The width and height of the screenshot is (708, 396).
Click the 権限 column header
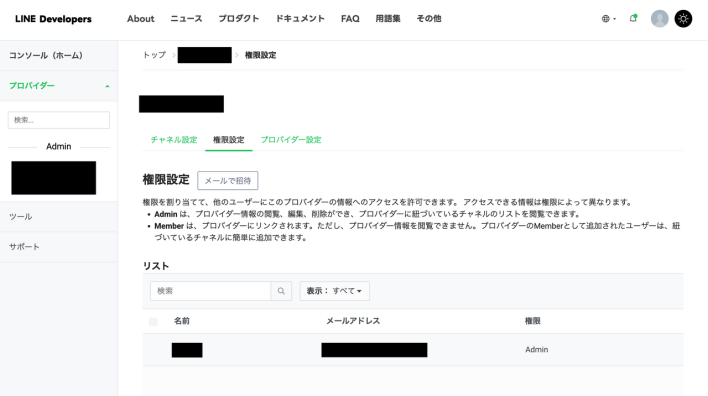(533, 321)
